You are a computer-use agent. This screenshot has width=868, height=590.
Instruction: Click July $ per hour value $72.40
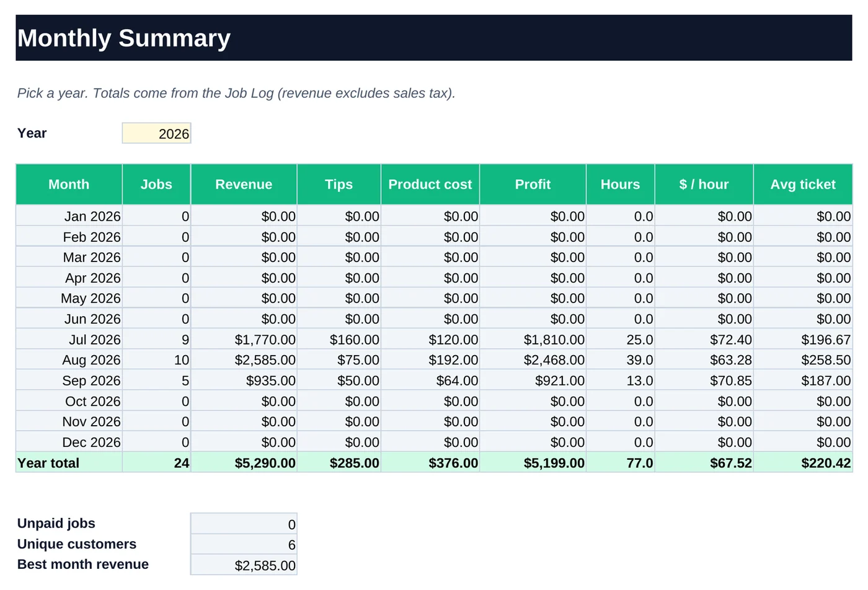click(704, 340)
